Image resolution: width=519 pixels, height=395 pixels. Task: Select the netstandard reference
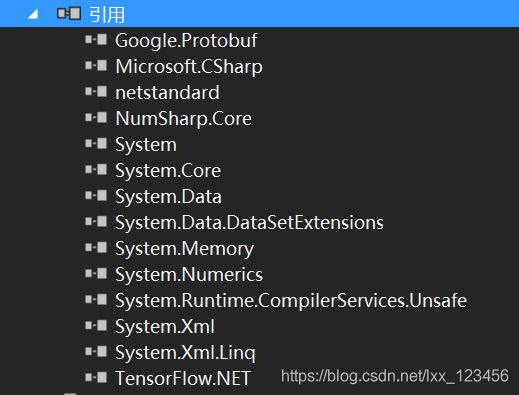pos(167,93)
